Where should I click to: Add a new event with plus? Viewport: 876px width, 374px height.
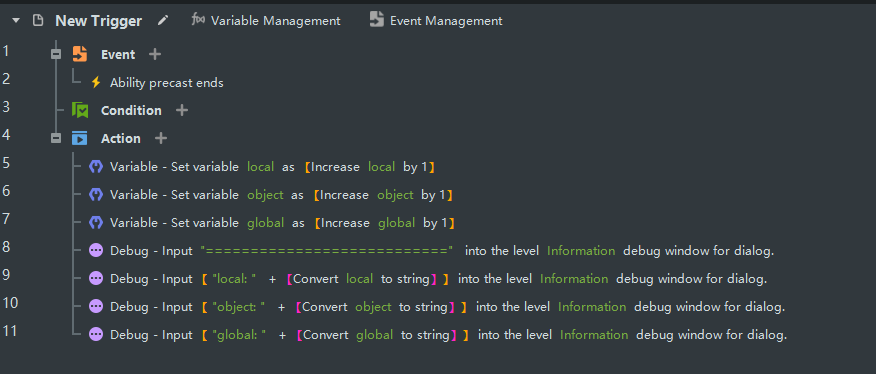[155, 54]
